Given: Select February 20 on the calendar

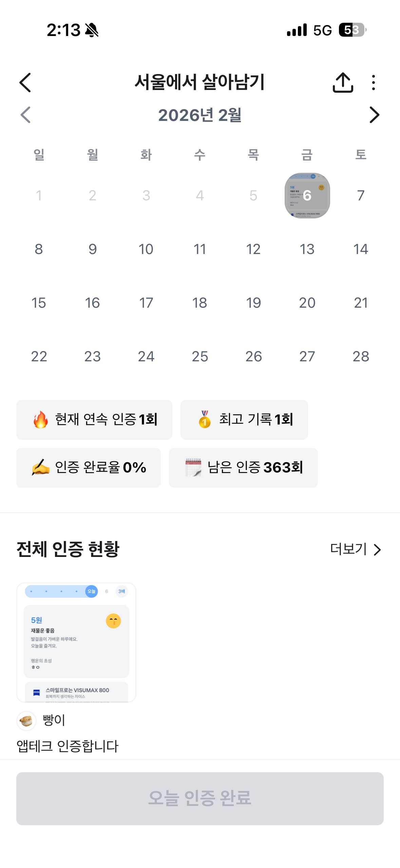Looking at the screenshot, I should (307, 303).
